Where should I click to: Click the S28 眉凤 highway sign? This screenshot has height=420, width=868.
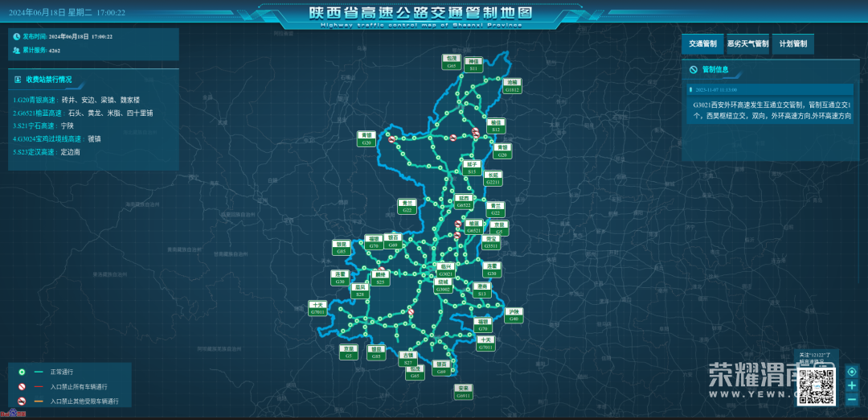point(361,290)
